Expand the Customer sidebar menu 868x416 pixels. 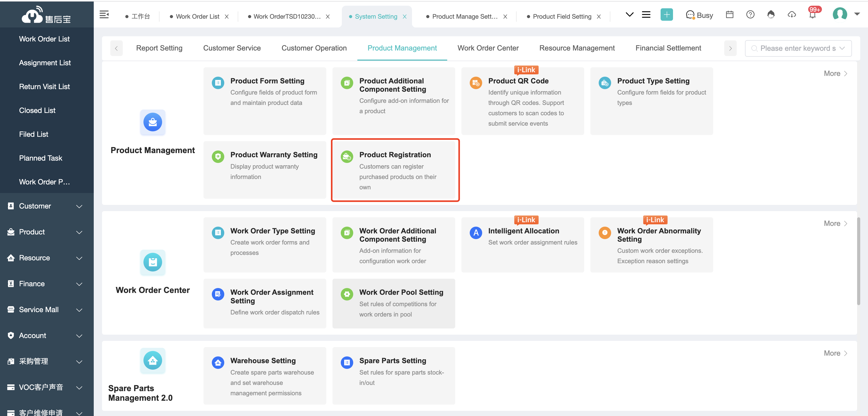(47, 206)
